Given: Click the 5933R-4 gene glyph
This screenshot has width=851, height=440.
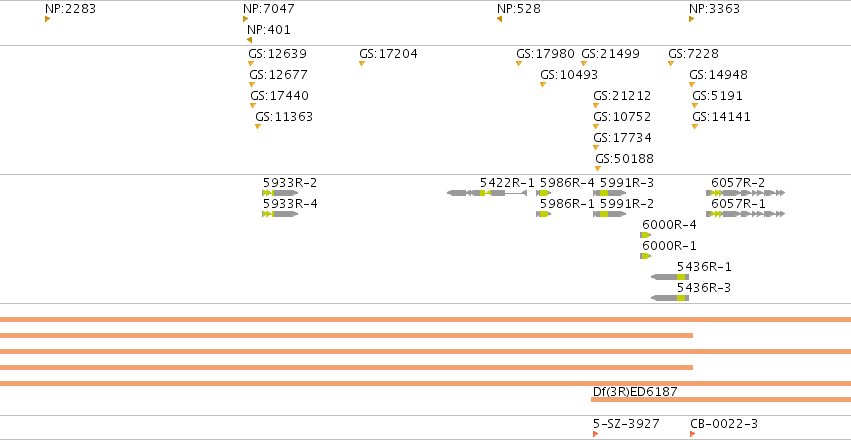Looking at the screenshot, I should 280,214.
